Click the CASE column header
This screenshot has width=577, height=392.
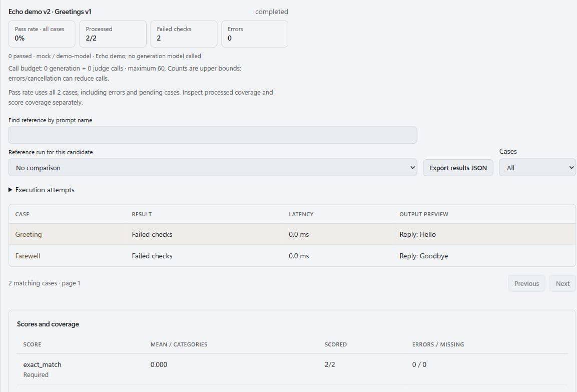tap(22, 214)
